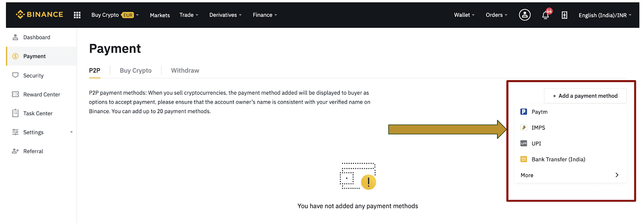The width and height of the screenshot is (644, 223).
Task: Open the Wallet dropdown
Action: click(464, 15)
